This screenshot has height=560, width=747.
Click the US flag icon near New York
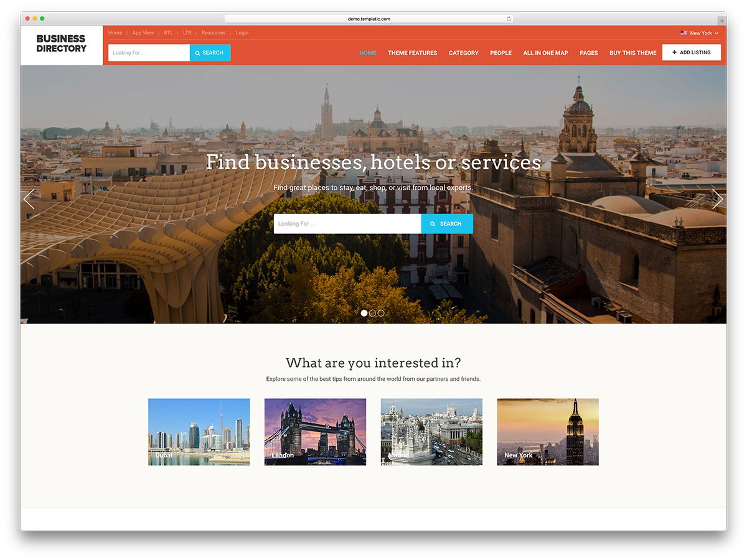tap(684, 33)
